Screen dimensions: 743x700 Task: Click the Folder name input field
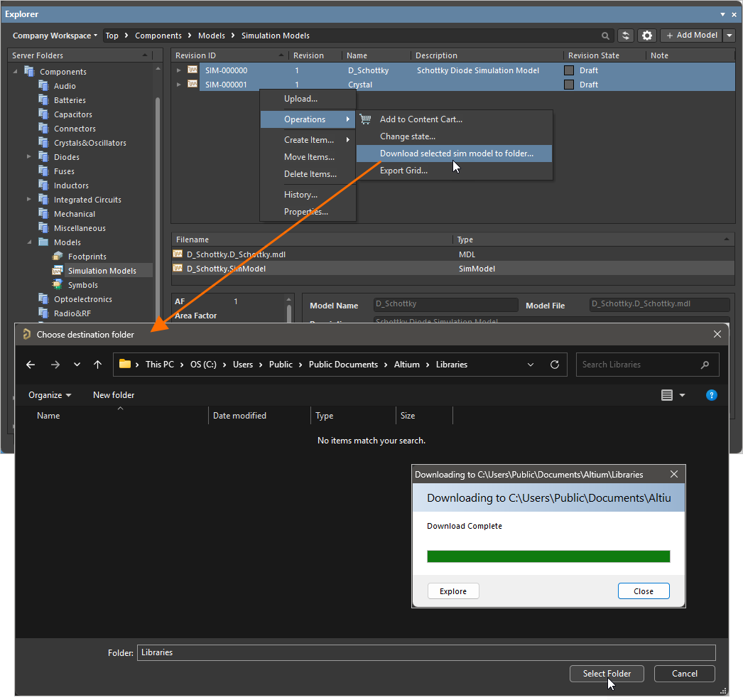[426, 652]
